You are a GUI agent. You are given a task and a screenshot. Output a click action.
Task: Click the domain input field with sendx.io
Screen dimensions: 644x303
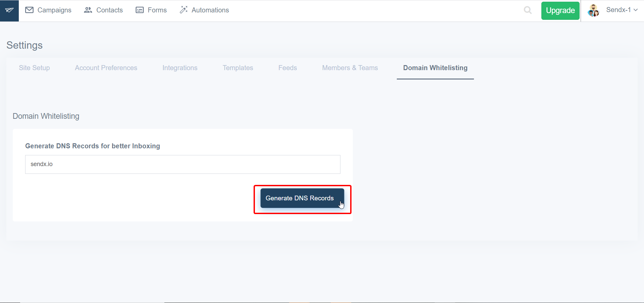point(183,164)
